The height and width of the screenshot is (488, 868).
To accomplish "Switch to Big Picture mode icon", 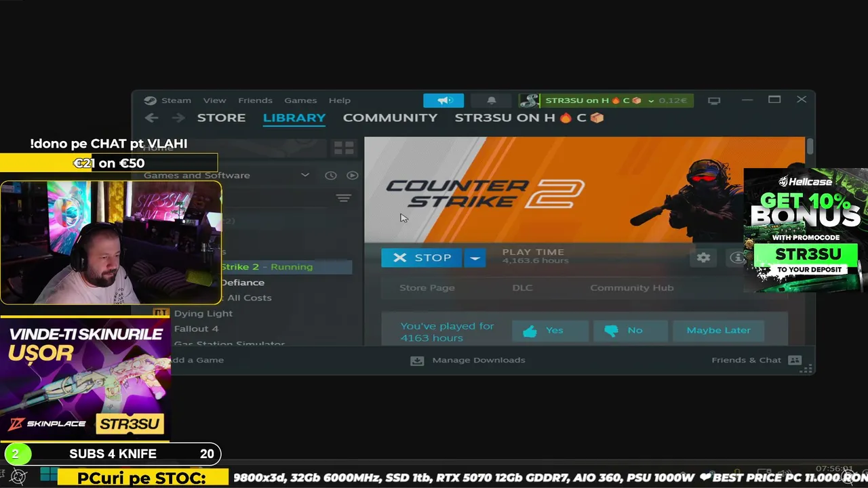I will 714,100.
